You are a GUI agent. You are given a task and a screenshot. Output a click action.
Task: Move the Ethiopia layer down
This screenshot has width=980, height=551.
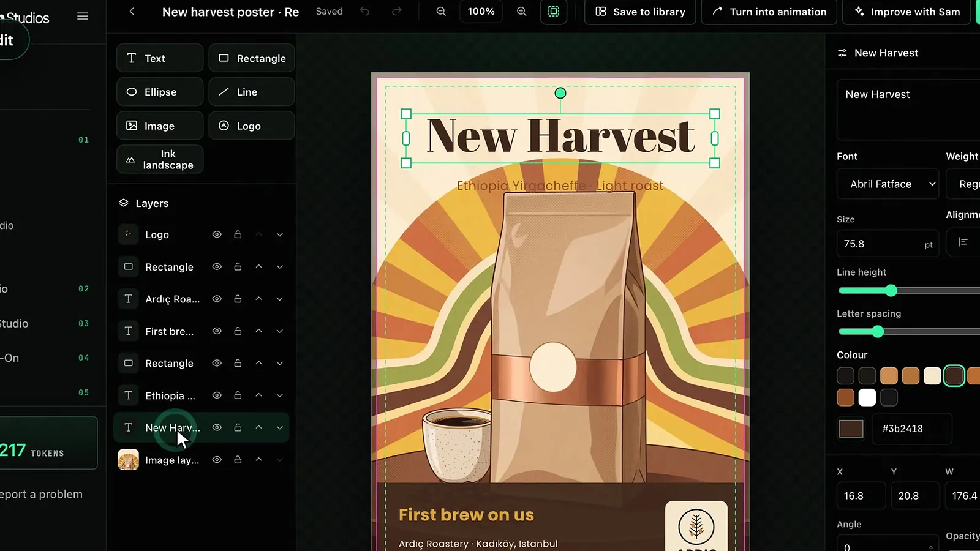pos(280,395)
